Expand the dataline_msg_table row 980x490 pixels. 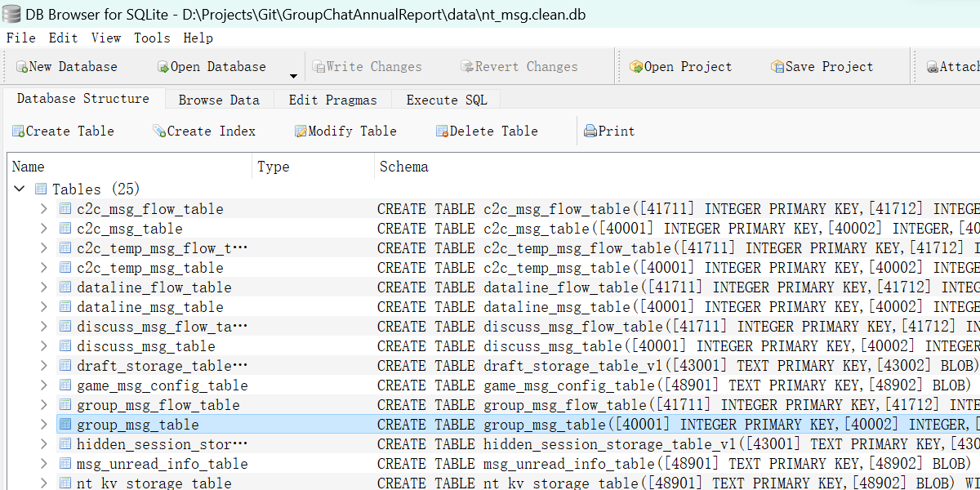(44, 307)
